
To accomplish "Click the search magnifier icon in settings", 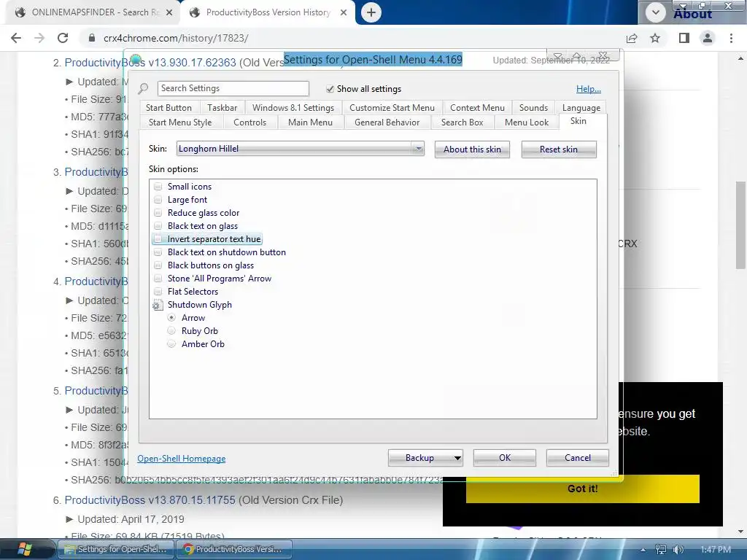I will coord(143,88).
